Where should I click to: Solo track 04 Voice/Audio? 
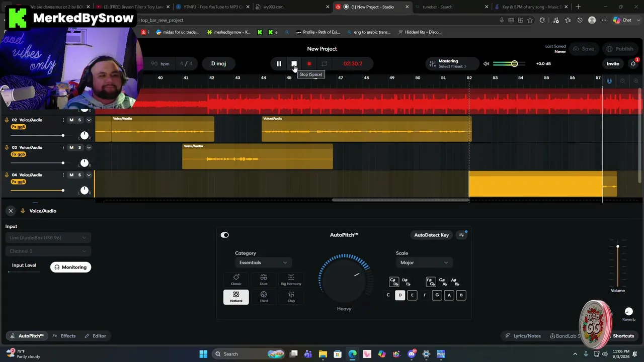tap(79, 175)
